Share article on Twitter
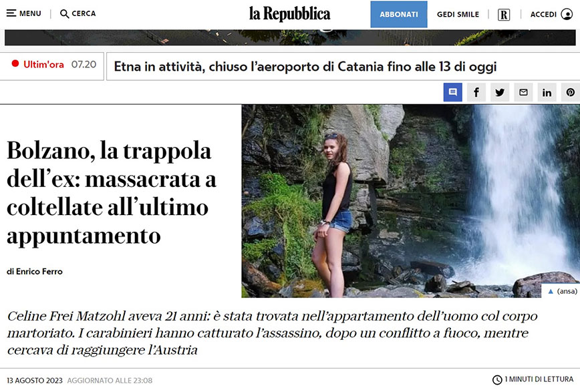Viewport: 580px width, 392px height. click(500, 92)
